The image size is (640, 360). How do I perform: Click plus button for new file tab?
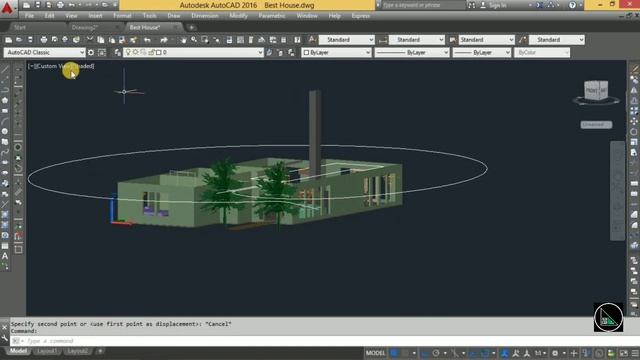coord(191,27)
